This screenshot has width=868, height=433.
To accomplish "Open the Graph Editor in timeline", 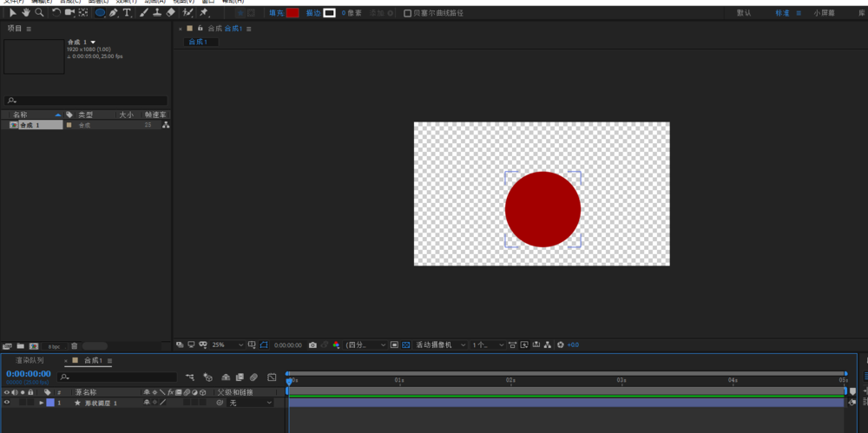I will click(x=272, y=377).
